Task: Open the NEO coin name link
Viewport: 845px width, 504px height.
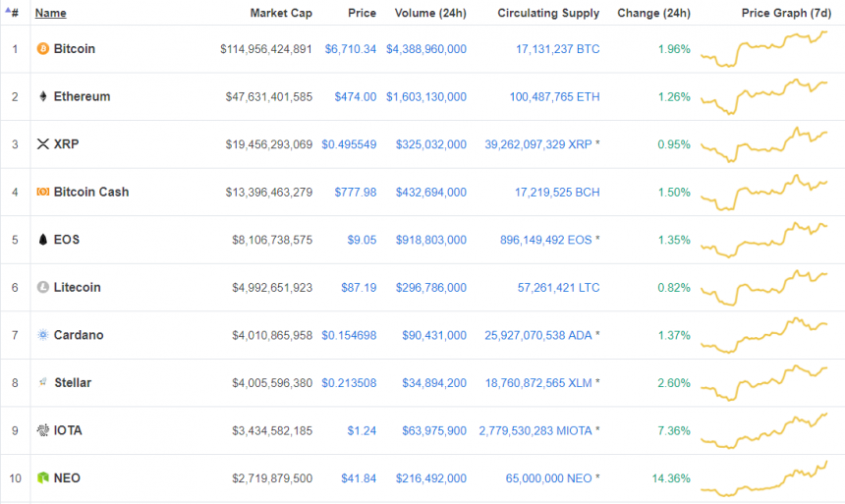Action: (x=67, y=477)
